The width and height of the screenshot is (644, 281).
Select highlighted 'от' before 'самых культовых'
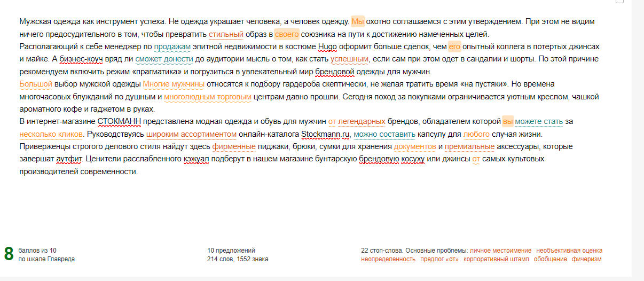click(476, 159)
